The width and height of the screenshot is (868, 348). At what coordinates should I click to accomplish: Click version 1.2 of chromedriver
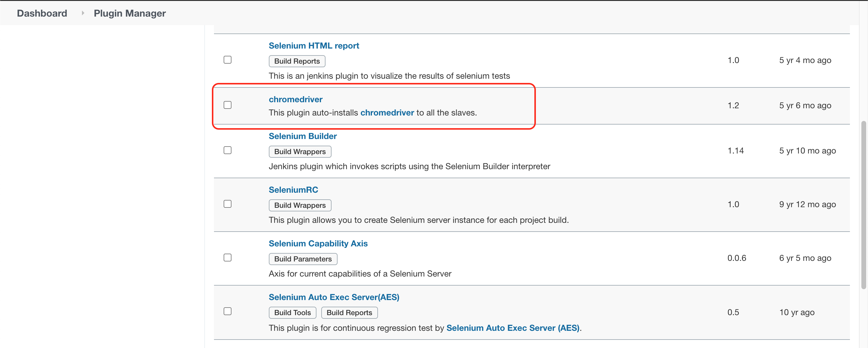click(733, 105)
